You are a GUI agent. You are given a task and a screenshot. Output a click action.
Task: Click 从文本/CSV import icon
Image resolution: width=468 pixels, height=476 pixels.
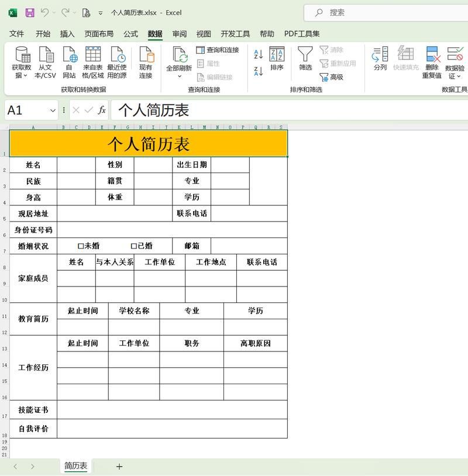(46, 54)
